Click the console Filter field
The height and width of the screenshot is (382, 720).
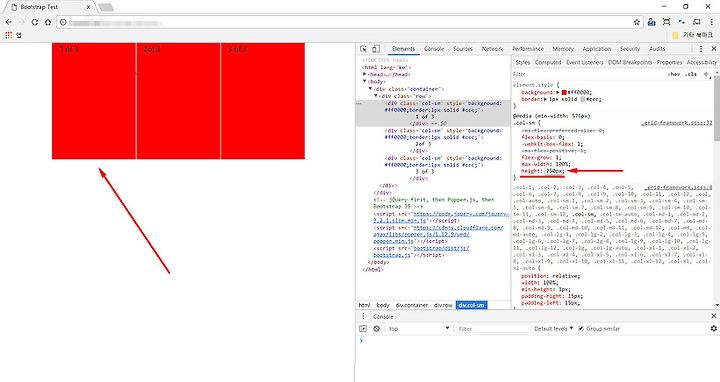pyautogui.click(x=493, y=329)
